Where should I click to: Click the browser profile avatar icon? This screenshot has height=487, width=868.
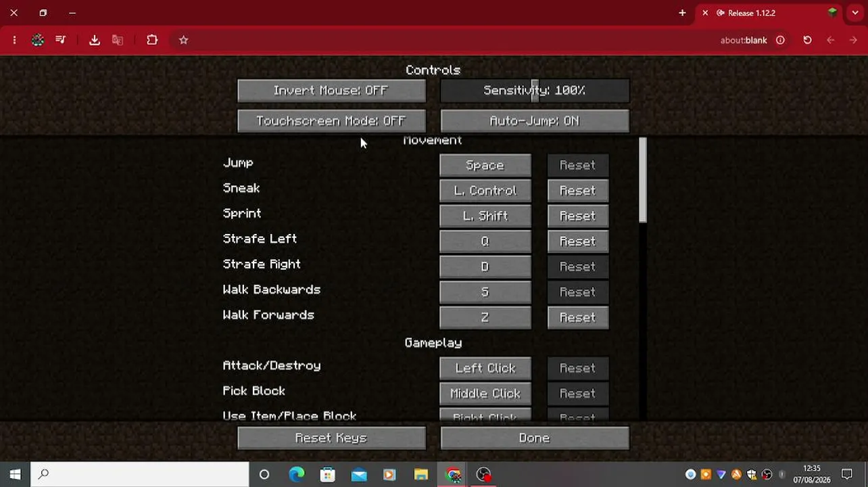tap(38, 41)
